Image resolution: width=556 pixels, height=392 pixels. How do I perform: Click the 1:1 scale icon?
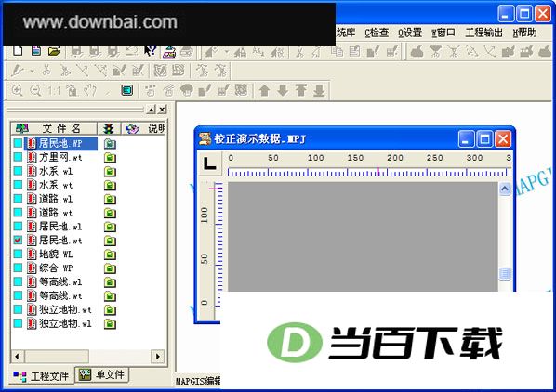[x=54, y=91]
